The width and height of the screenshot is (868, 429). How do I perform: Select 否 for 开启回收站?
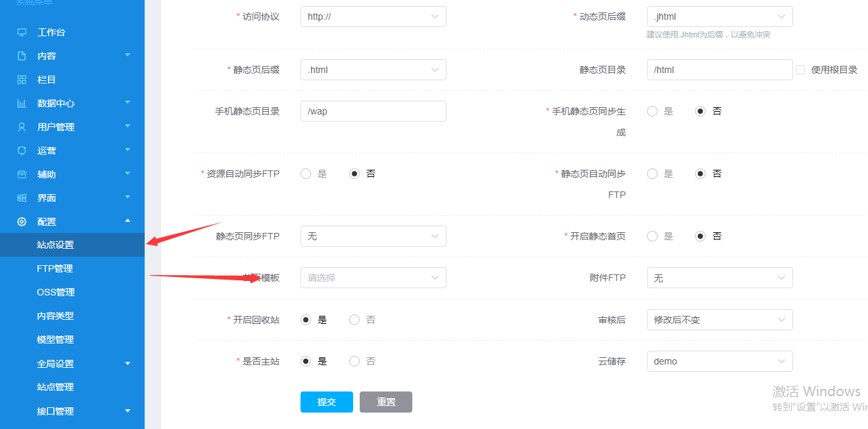tap(354, 320)
